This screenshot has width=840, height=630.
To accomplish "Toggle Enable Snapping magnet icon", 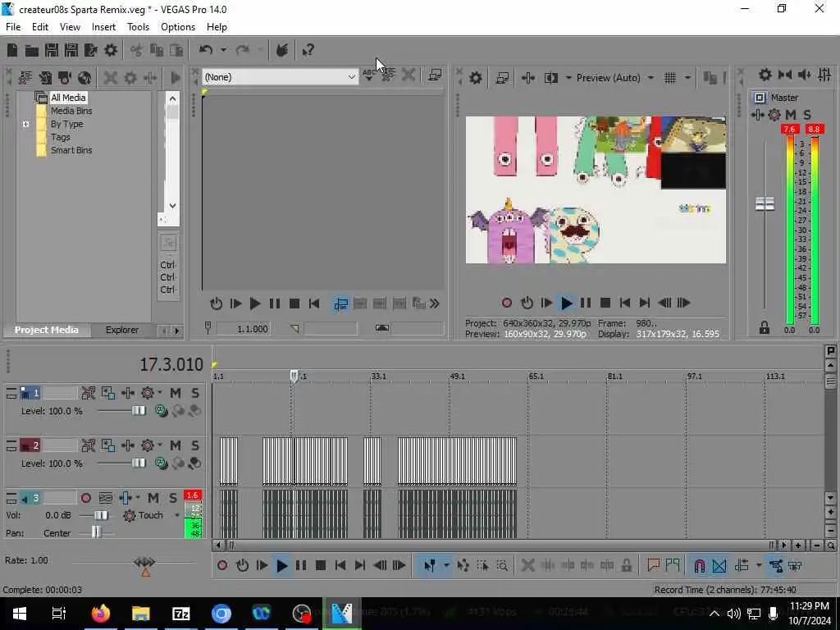I will click(699, 566).
